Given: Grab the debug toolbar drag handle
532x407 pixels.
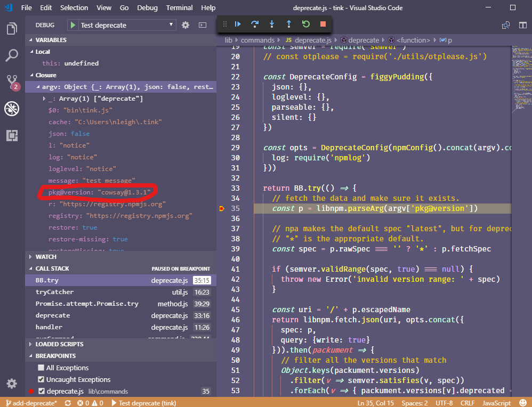Looking at the screenshot, I should [224, 24].
